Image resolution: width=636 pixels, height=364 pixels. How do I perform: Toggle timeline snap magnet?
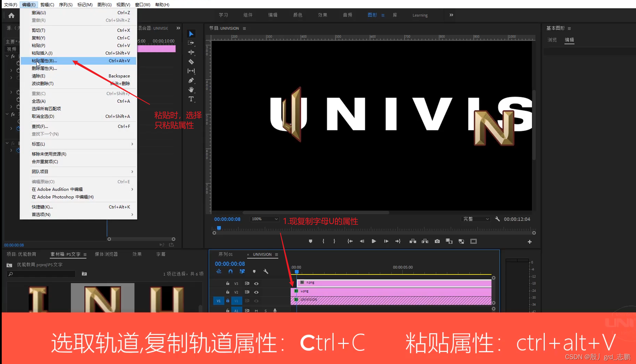tap(231, 271)
